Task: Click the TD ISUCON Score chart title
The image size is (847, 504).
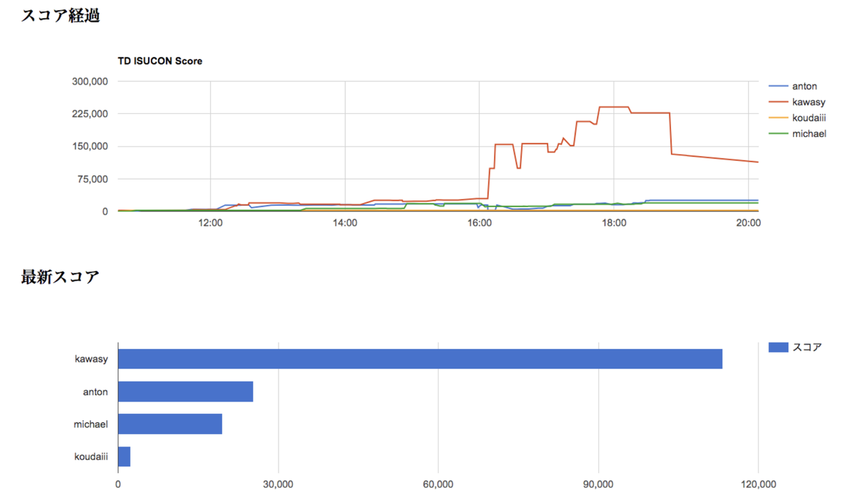Action: (160, 61)
